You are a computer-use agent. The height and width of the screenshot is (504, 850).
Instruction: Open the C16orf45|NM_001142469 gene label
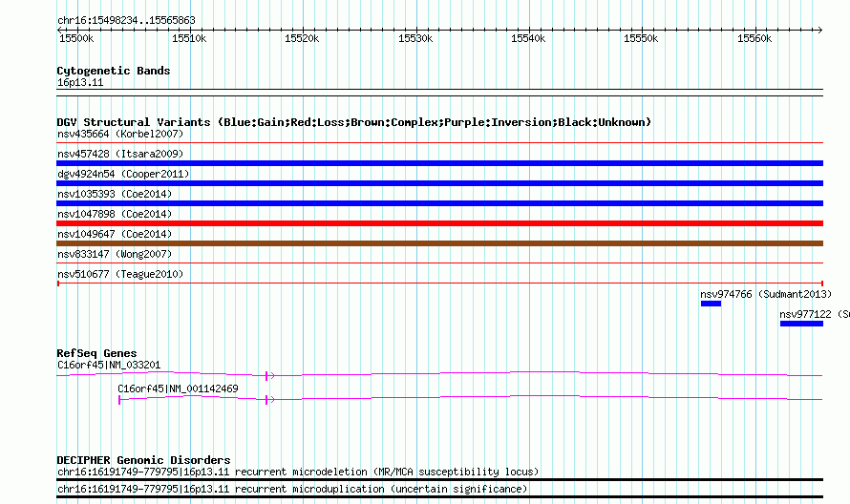[x=178, y=389]
